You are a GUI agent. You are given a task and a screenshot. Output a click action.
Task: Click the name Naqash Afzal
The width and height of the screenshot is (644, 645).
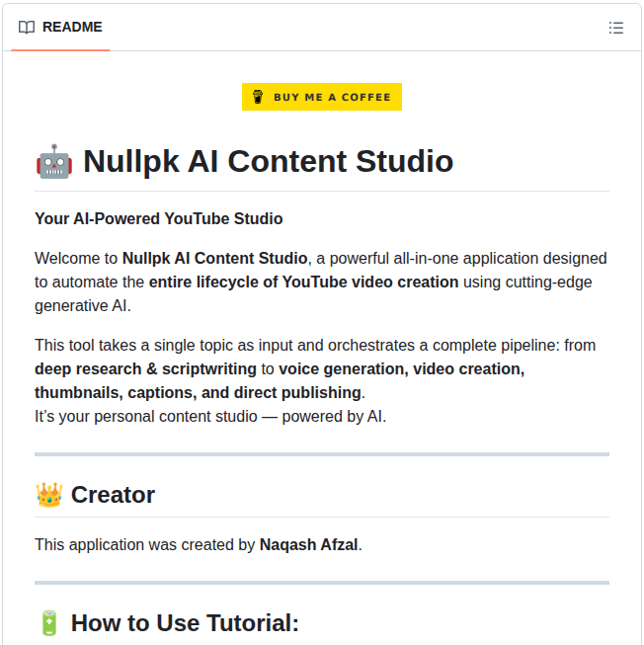point(308,544)
